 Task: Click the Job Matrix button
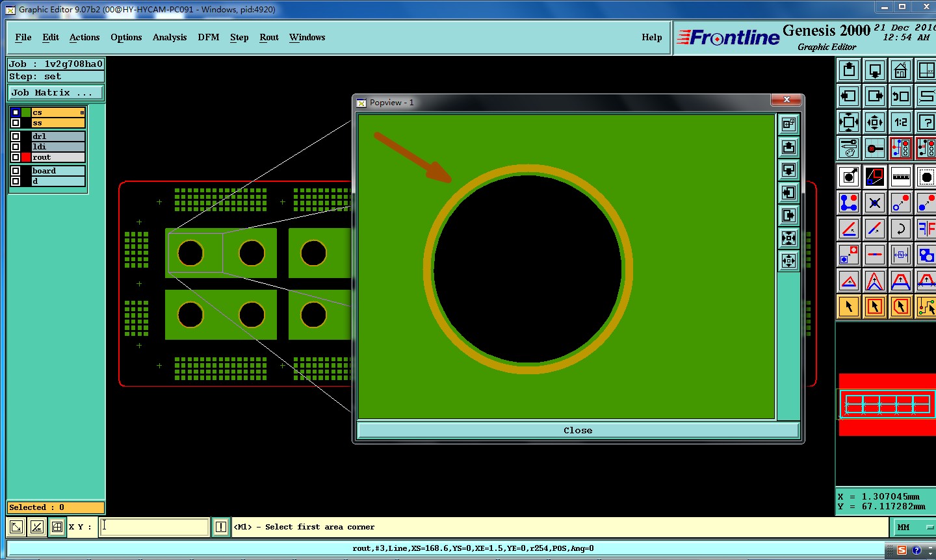click(x=56, y=93)
